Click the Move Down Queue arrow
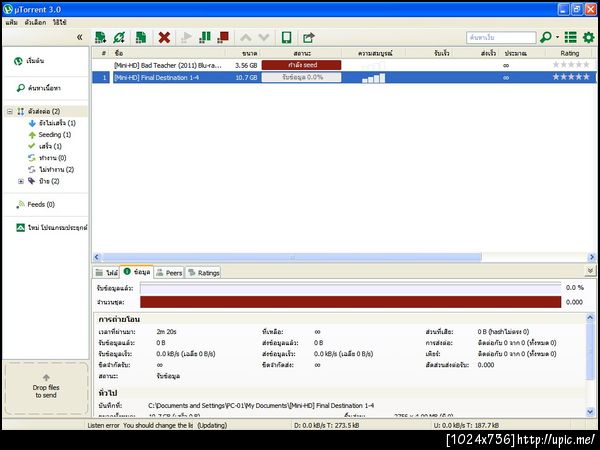Viewport: 600px width, 450px height. click(264, 38)
